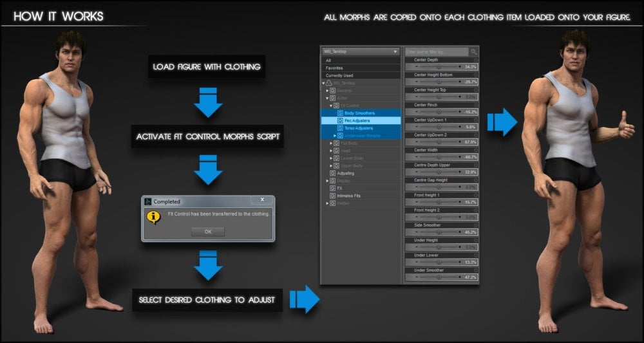Expand the Full Body group arrow

pos(331,144)
